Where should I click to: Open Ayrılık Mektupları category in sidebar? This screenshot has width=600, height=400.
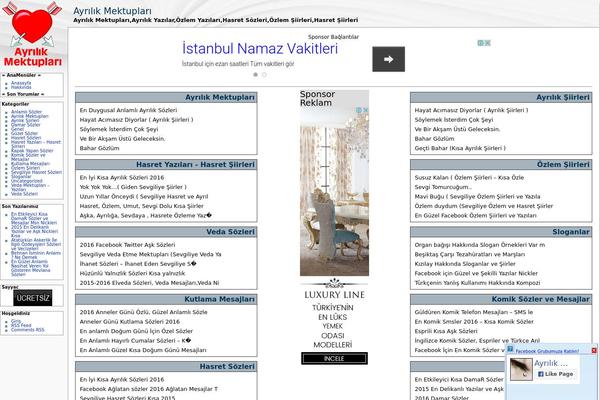tap(29, 116)
